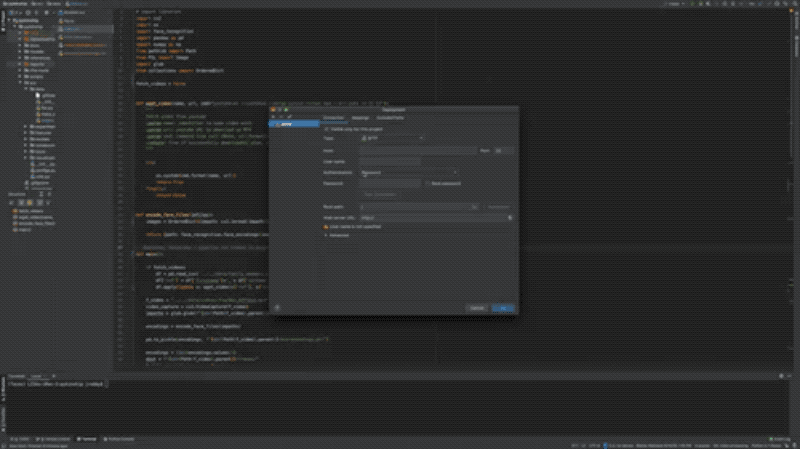
Task: Open the Excluded Paths tab
Action: (x=390, y=118)
